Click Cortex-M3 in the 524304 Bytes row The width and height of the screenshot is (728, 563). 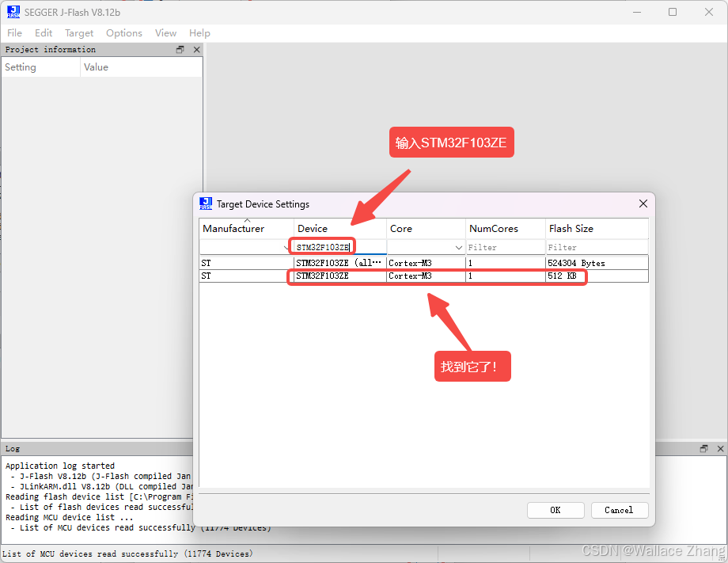tap(426, 263)
